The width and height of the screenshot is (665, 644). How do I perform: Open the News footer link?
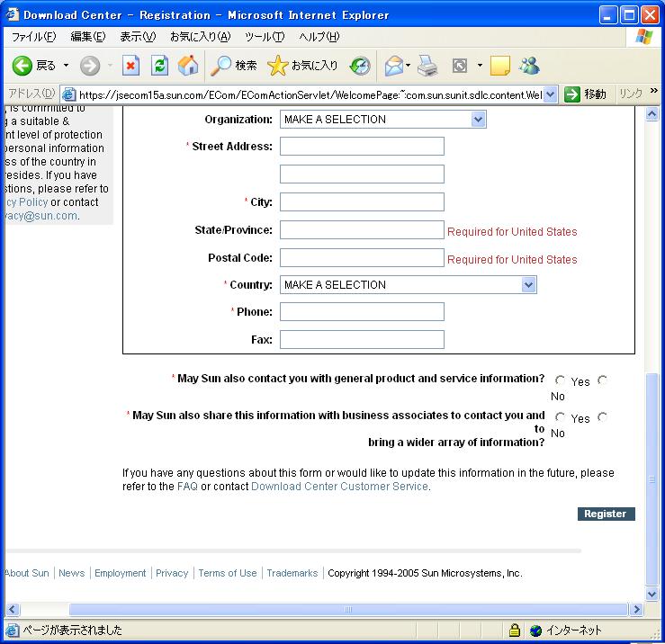click(x=72, y=573)
